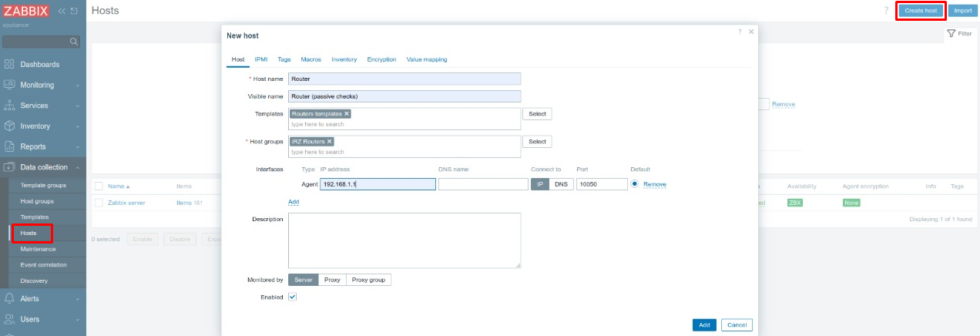Choose DNS under Connect to

pos(561,184)
